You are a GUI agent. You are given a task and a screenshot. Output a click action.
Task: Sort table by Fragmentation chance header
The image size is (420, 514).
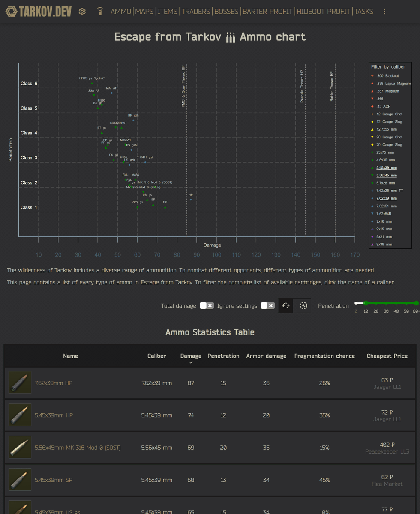pos(324,356)
